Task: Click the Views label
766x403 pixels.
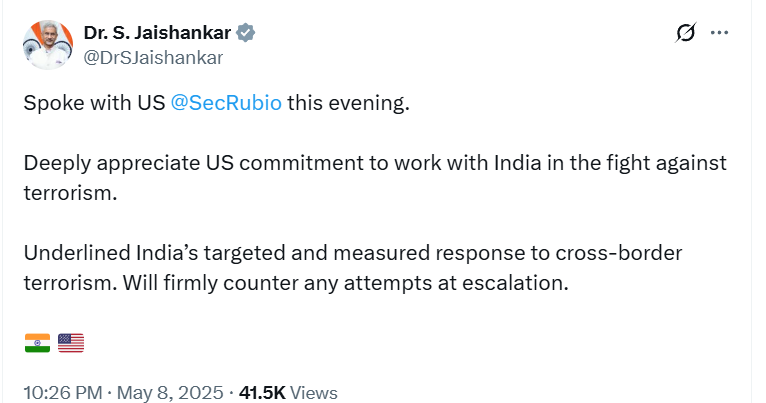Action: [x=315, y=393]
